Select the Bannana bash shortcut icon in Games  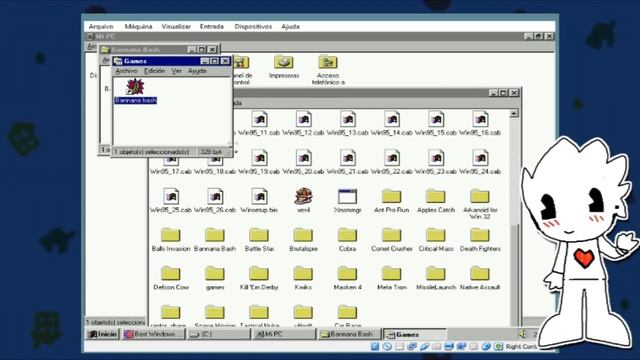135,87
